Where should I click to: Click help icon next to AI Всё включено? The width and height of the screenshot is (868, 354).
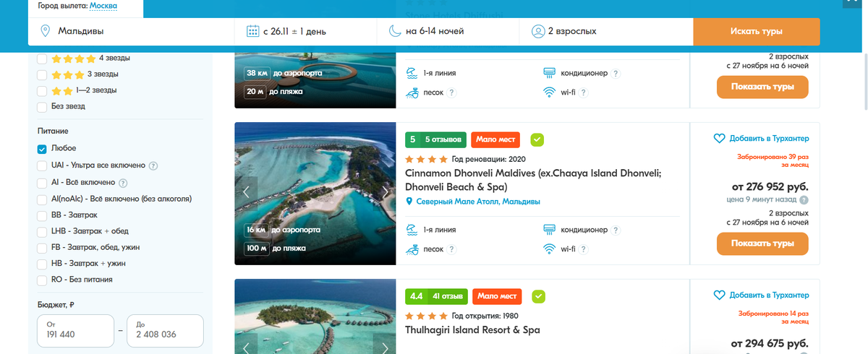[x=123, y=182]
